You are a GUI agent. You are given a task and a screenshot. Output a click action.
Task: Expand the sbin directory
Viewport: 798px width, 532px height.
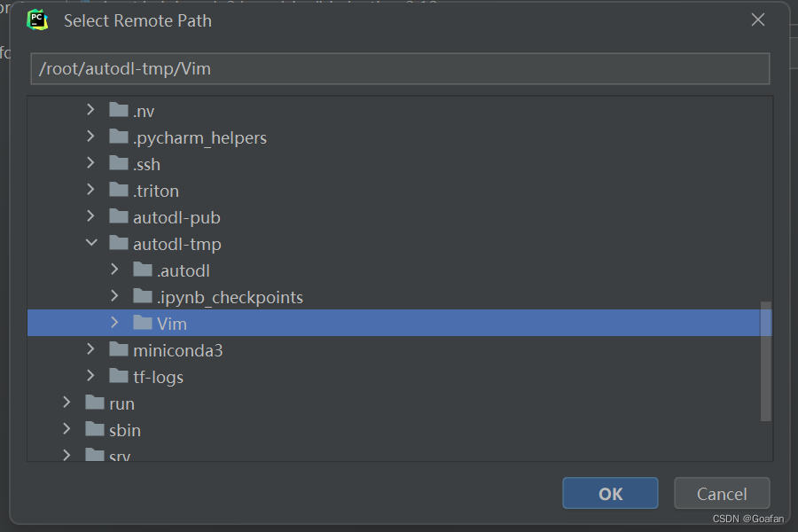66,429
